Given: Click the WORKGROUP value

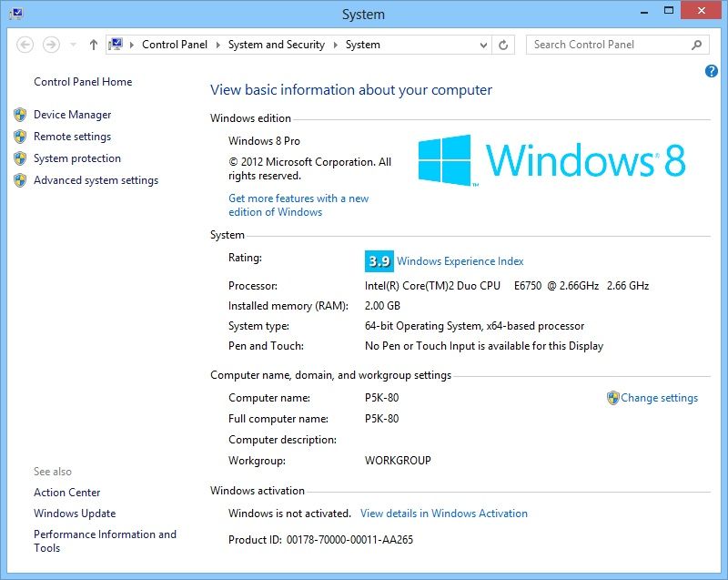Looking at the screenshot, I should (398, 460).
